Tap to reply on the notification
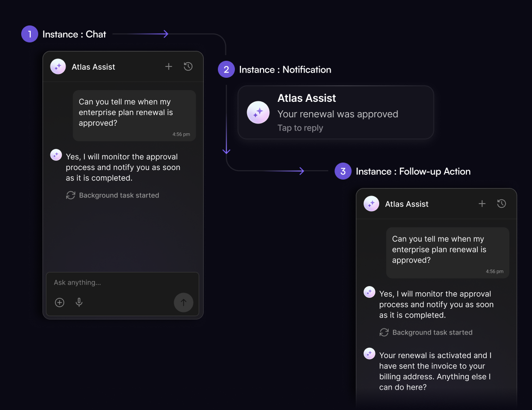This screenshot has width=532, height=410. [300, 128]
